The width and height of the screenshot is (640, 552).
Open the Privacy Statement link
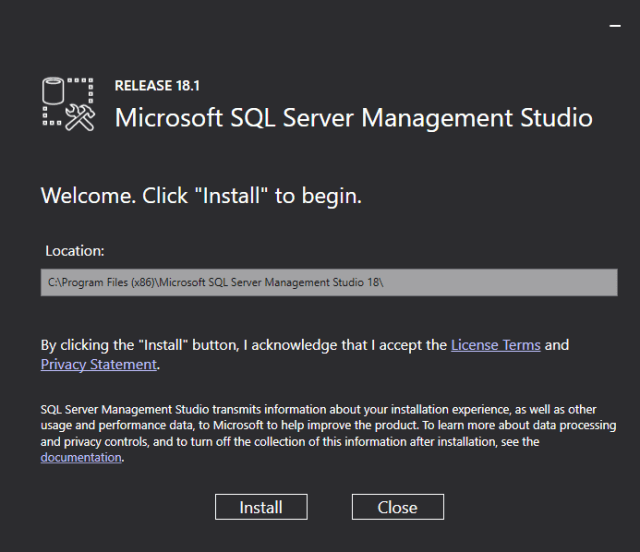98,365
